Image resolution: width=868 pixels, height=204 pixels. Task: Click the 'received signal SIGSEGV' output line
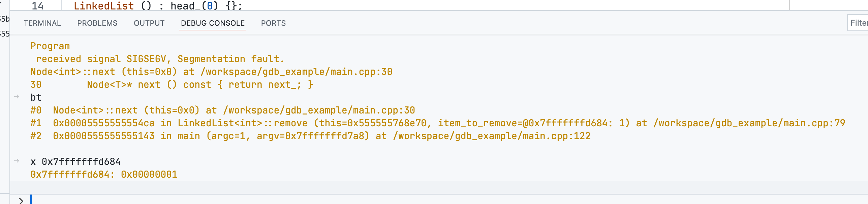click(160, 59)
